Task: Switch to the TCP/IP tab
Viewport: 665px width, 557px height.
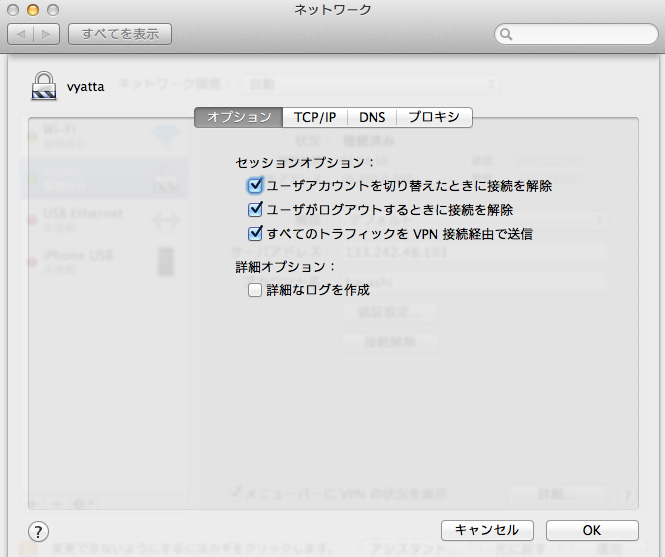Action: (314, 117)
